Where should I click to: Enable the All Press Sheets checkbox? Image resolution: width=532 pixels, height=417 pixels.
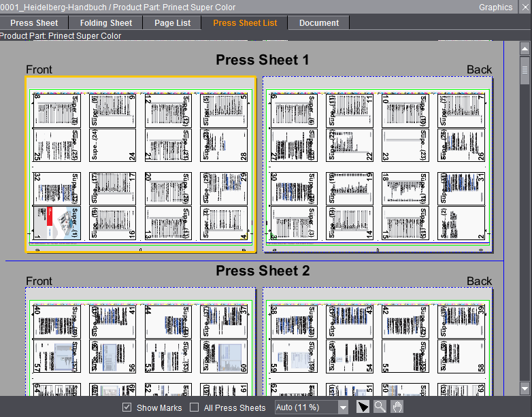tap(195, 407)
